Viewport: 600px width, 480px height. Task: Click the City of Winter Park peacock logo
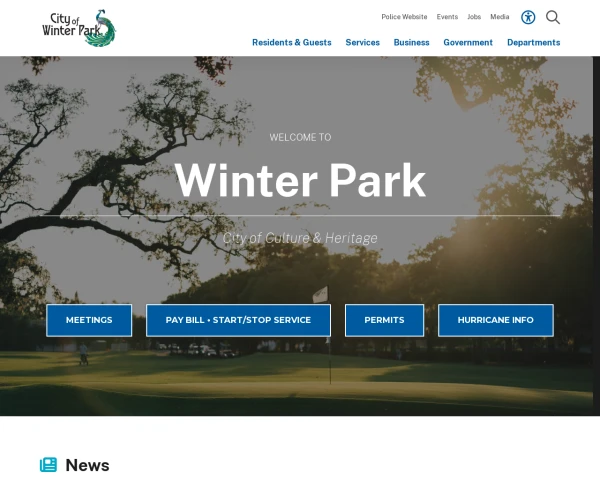(79, 28)
